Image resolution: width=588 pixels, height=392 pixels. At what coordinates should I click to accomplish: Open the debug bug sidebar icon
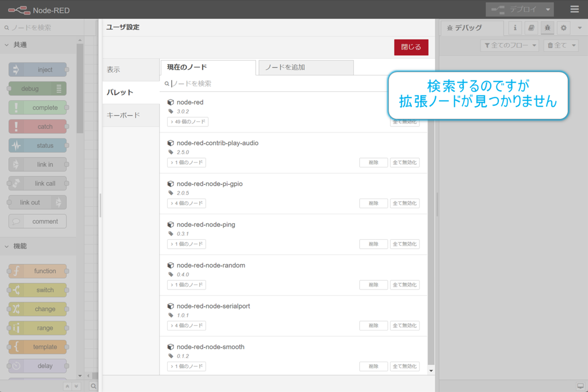547,28
